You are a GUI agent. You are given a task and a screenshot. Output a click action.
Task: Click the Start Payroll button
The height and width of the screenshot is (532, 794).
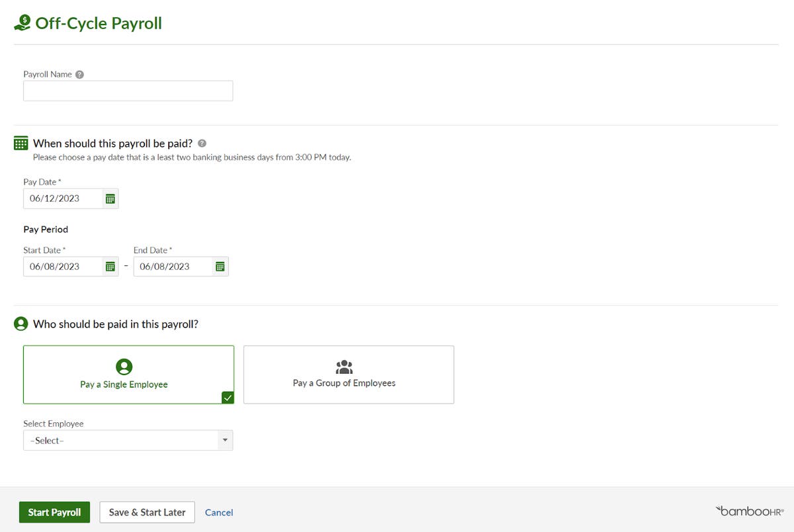click(x=54, y=511)
